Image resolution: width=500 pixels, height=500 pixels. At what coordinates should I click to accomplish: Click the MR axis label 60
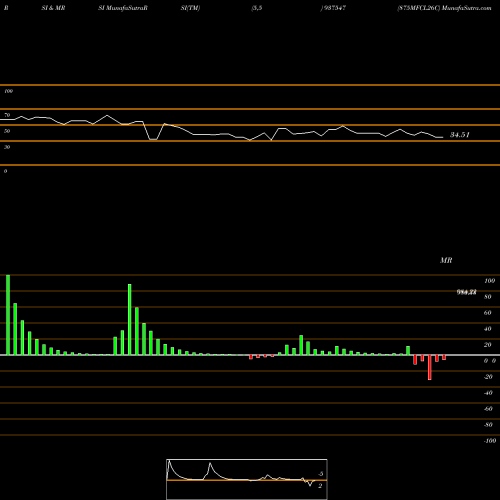coord(488,313)
